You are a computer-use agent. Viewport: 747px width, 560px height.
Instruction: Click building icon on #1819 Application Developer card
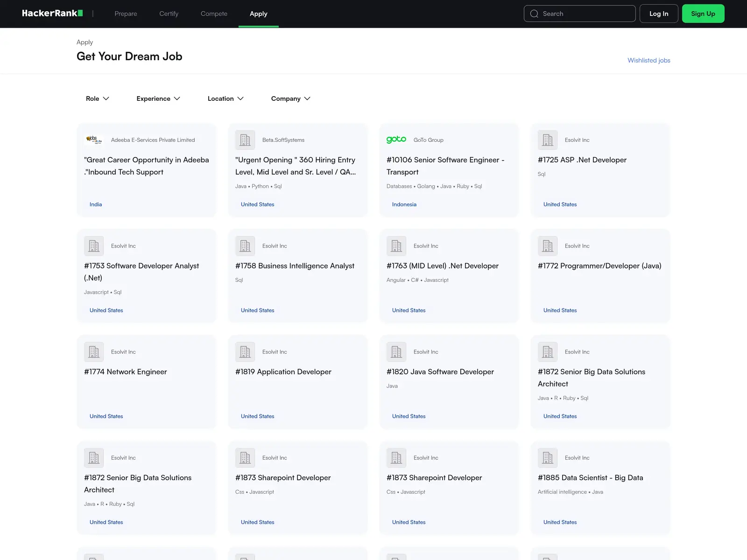pyautogui.click(x=245, y=352)
